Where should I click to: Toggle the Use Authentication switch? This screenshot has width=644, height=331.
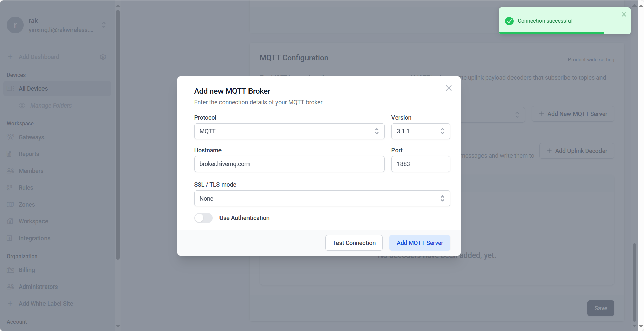click(x=203, y=218)
